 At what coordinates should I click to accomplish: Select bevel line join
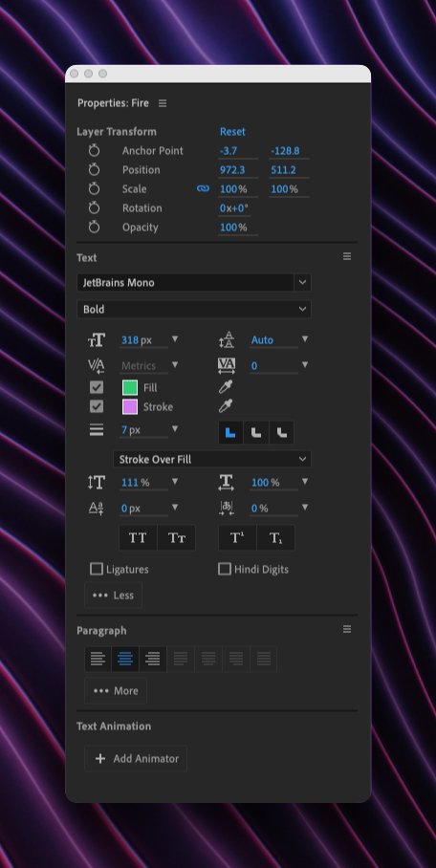281,432
